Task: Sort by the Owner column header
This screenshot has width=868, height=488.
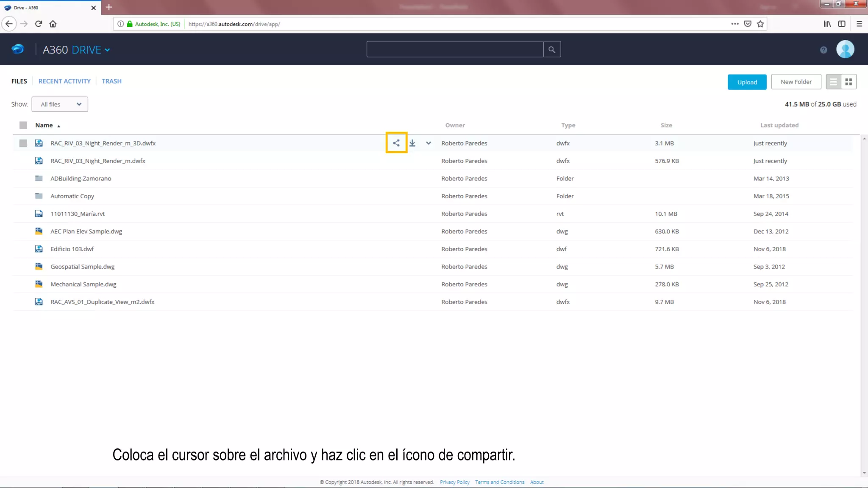Action: [455, 125]
